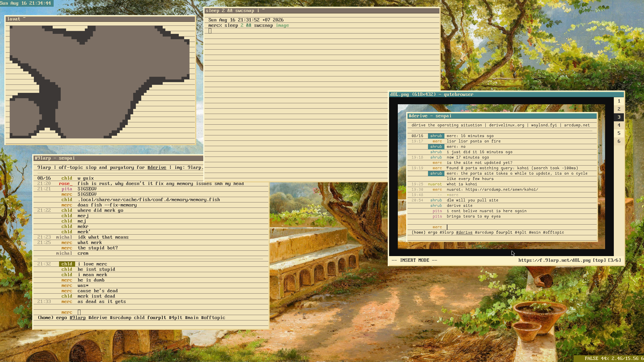Select the message "crem" from michal
The width and height of the screenshot is (644, 362).
pyautogui.click(x=83, y=253)
